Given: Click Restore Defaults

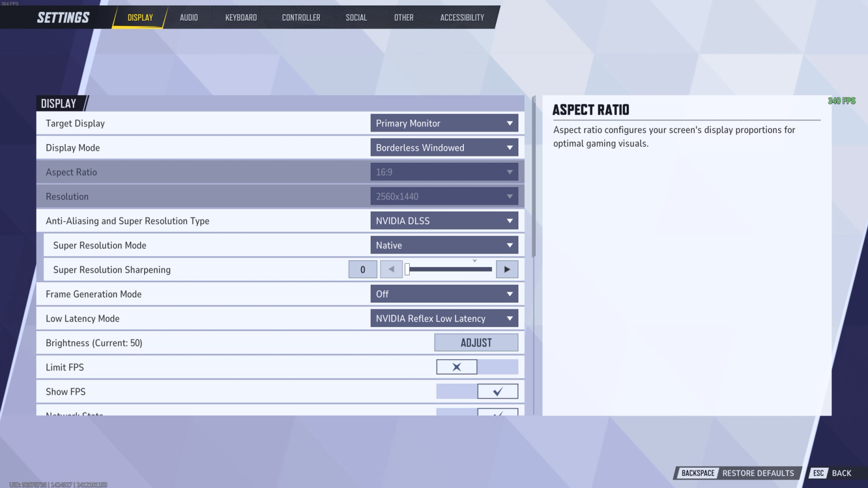Looking at the screenshot, I should 758,473.
